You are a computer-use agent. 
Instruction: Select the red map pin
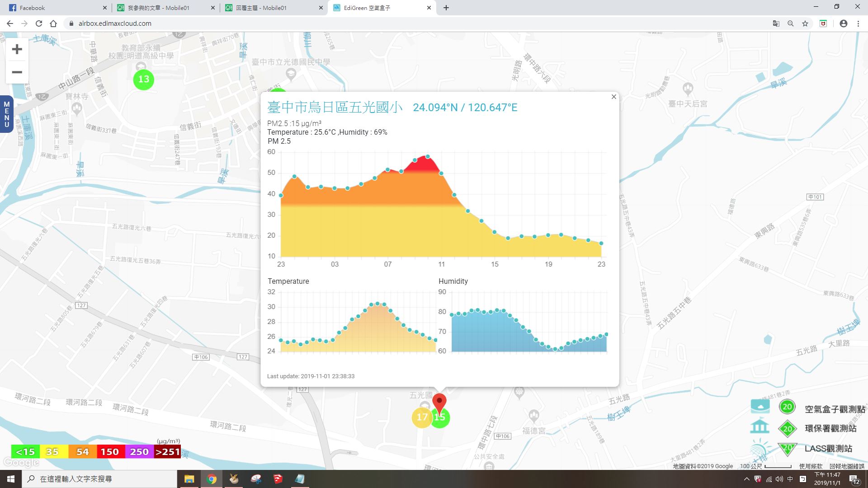tap(439, 402)
